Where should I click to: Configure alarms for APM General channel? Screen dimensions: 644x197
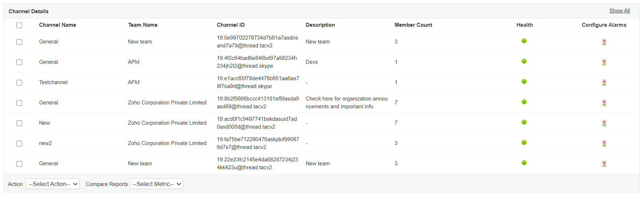(x=604, y=62)
